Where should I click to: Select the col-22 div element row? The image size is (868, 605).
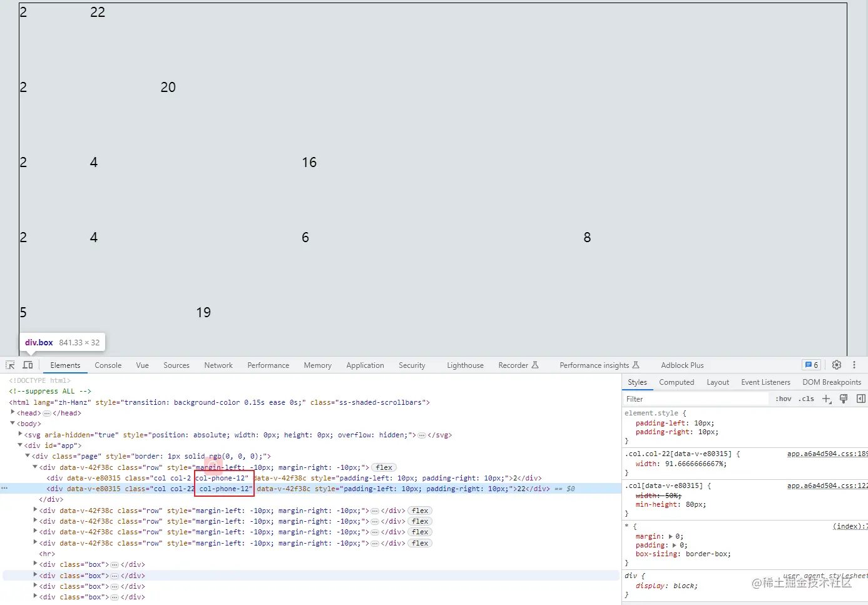coord(310,489)
